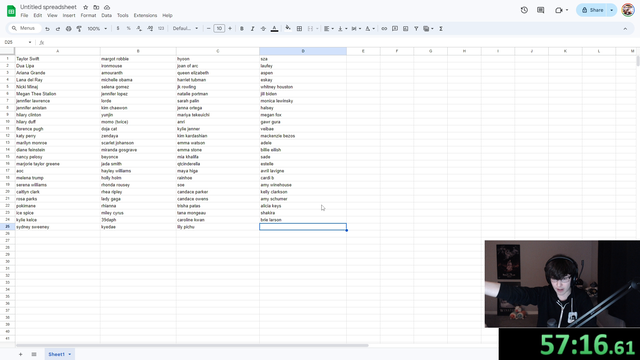Open text rotation dropdown

click(x=370, y=29)
